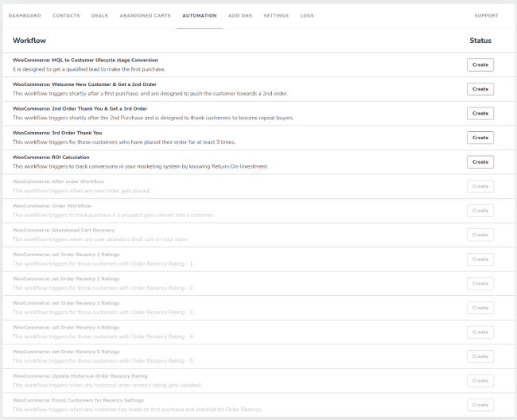Select 'WooCommerce: Update Historical Order Recency Rating' title
The width and height of the screenshot is (517, 420).
80,376
